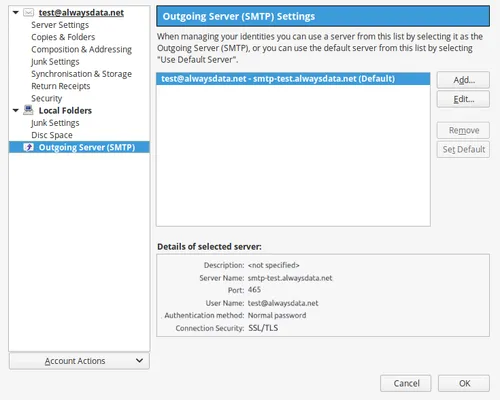500x400 pixels.
Task: Click Cancel to discard changes
Action: 406,383
